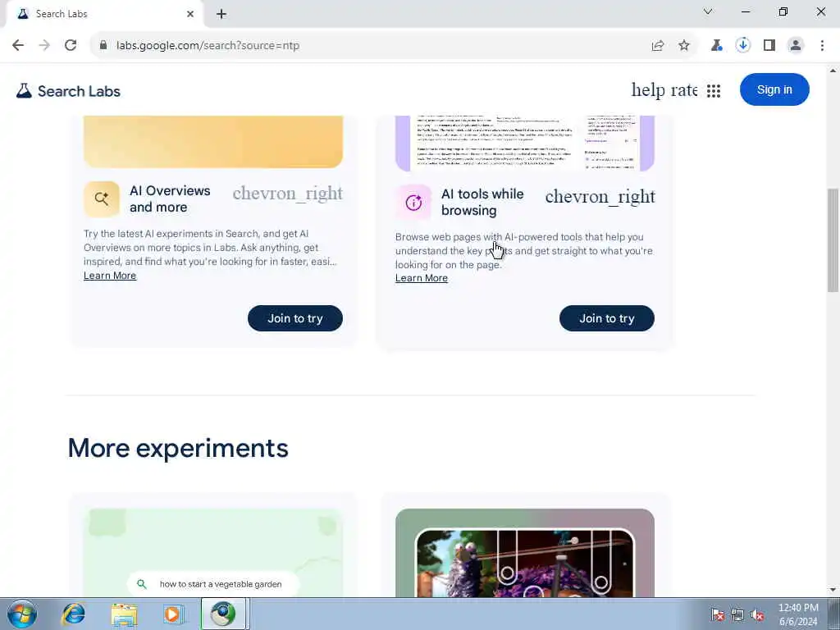Click the Chrome taskbar button
The width and height of the screenshot is (840, 630).
point(223,614)
